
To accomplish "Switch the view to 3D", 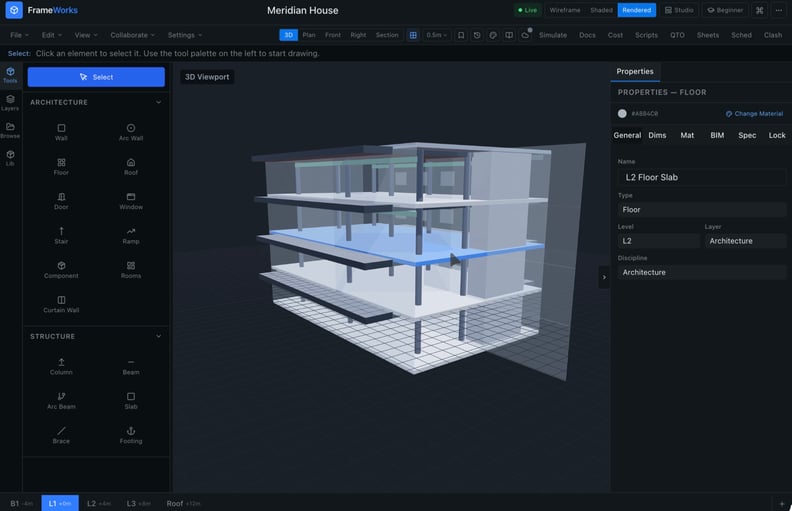I will pos(288,35).
